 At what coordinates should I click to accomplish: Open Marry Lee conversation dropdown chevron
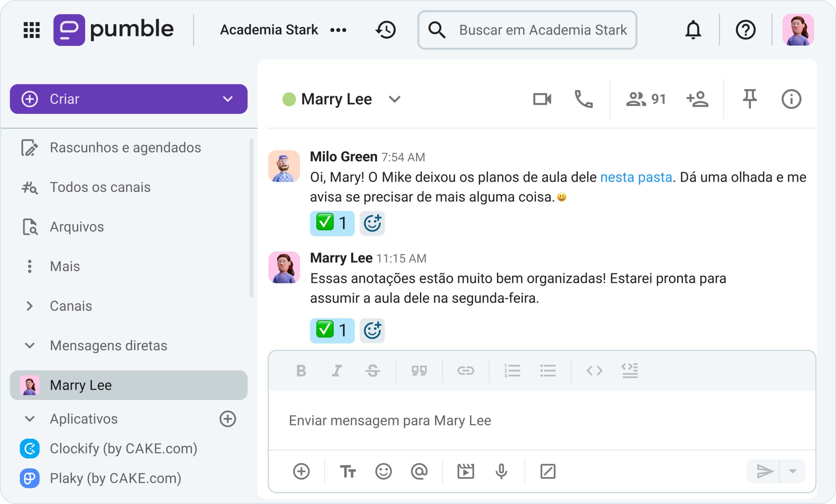tap(394, 99)
